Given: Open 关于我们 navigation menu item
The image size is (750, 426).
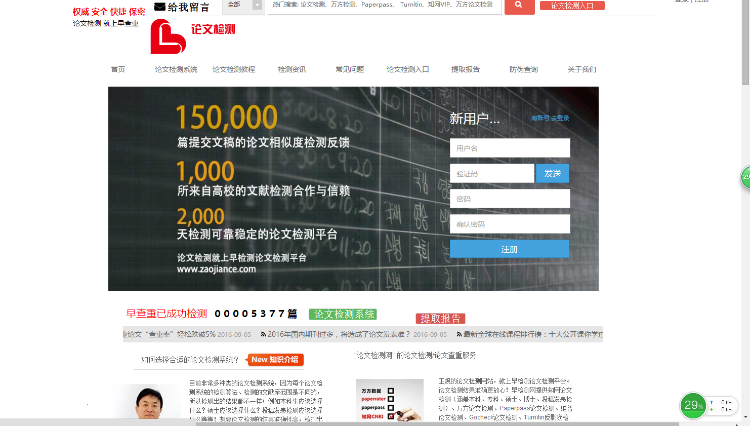Looking at the screenshot, I should click(582, 69).
